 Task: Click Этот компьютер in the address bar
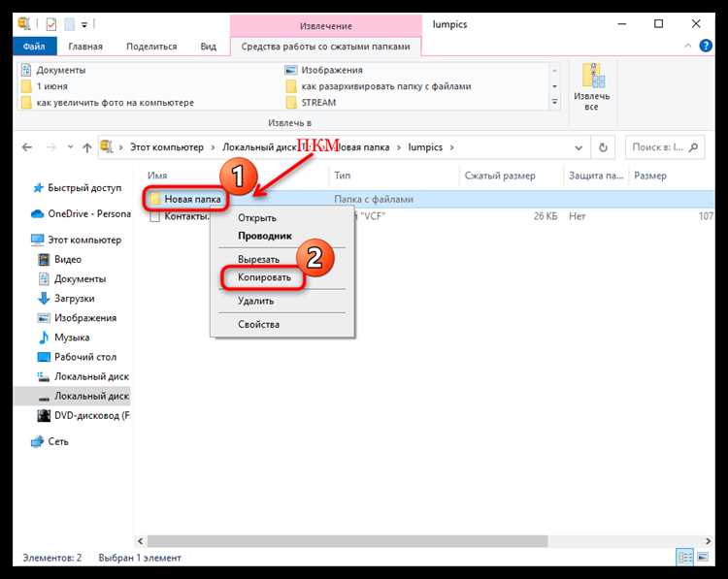click(x=167, y=147)
